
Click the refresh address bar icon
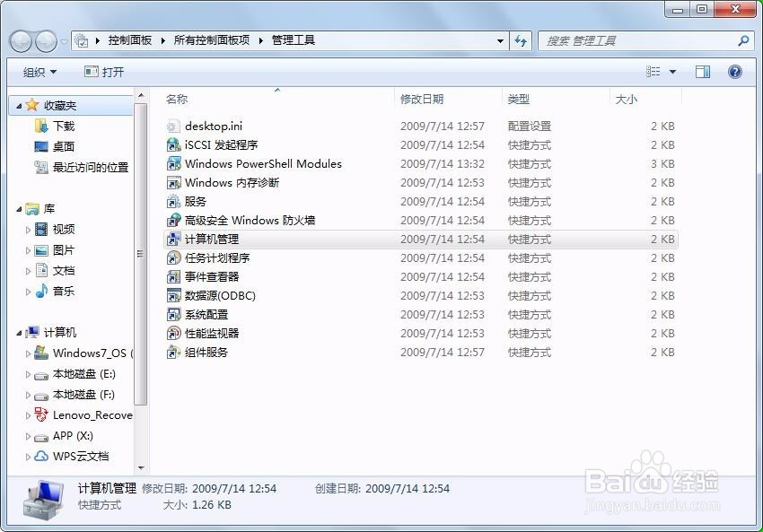click(521, 41)
